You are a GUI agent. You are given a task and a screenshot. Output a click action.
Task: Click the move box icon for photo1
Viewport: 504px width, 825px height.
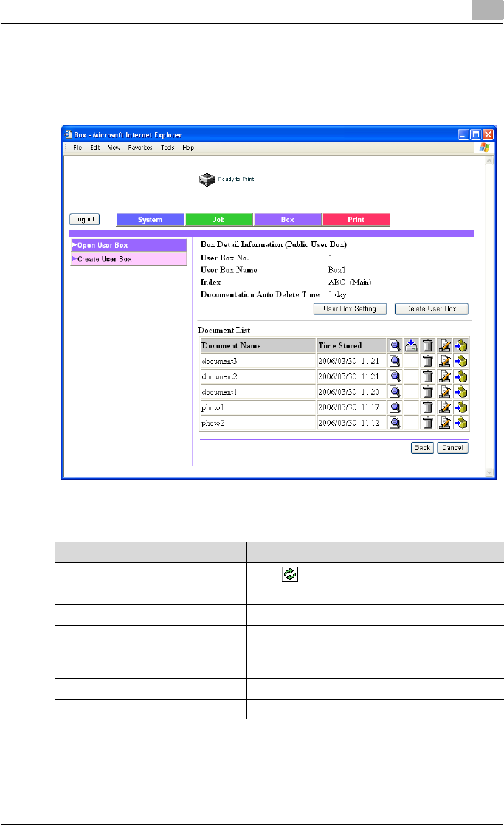462,407
